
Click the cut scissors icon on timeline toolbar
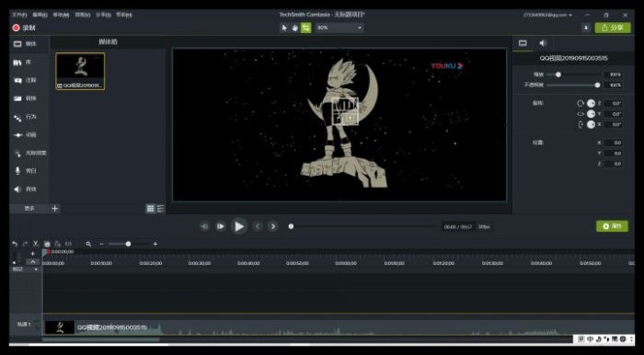(x=36, y=244)
